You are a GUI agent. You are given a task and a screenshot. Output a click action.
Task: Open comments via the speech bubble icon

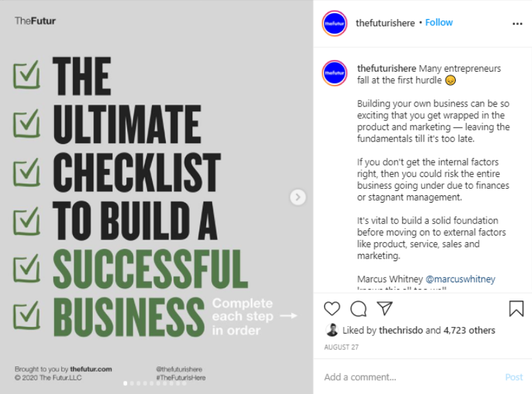pyautogui.click(x=358, y=308)
